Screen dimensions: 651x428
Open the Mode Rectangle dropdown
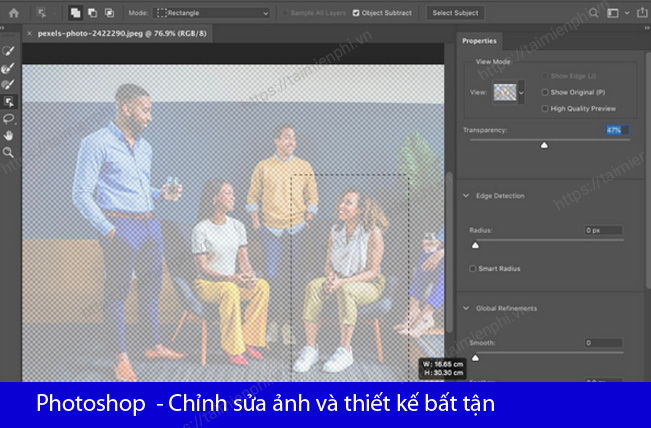click(212, 13)
